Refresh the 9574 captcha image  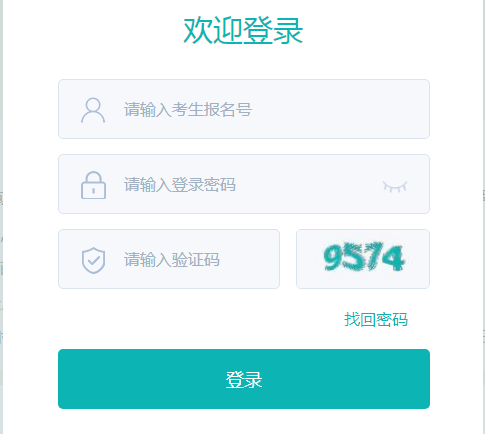click(x=363, y=259)
